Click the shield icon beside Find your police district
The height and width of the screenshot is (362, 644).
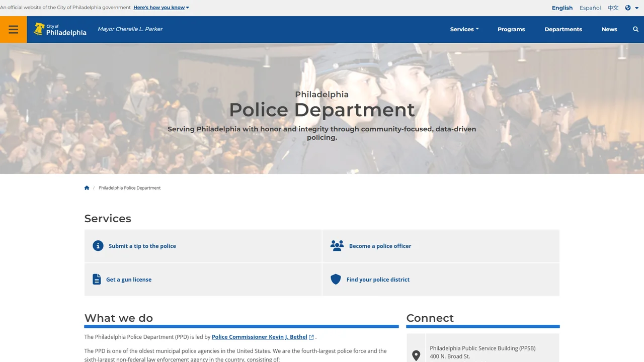[x=336, y=279]
